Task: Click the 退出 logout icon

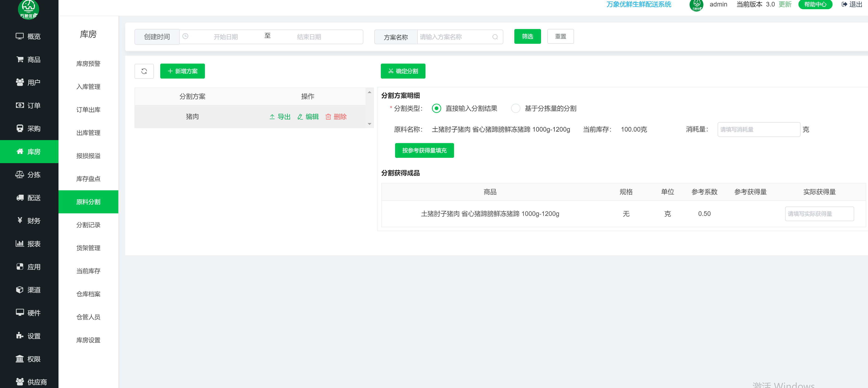Action: pyautogui.click(x=844, y=4)
